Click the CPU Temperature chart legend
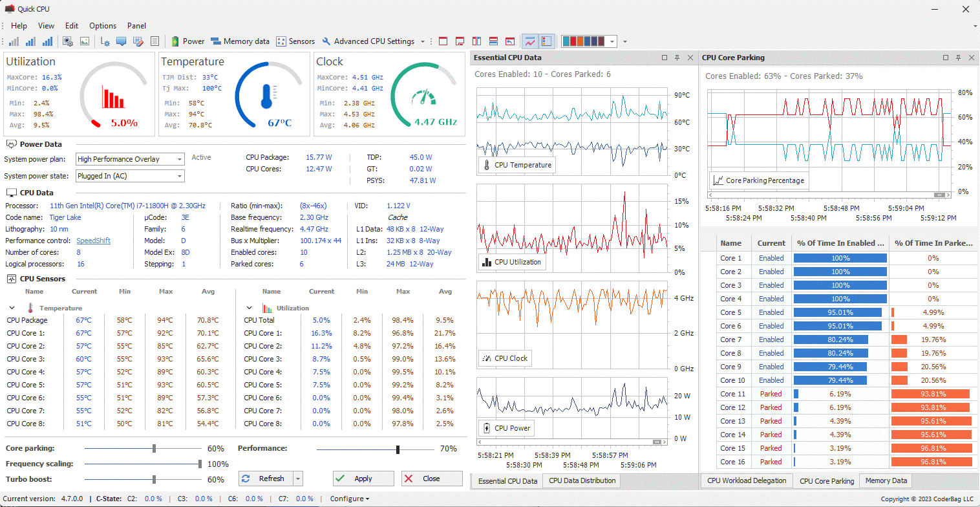980x507 pixels. click(x=517, y=165)
